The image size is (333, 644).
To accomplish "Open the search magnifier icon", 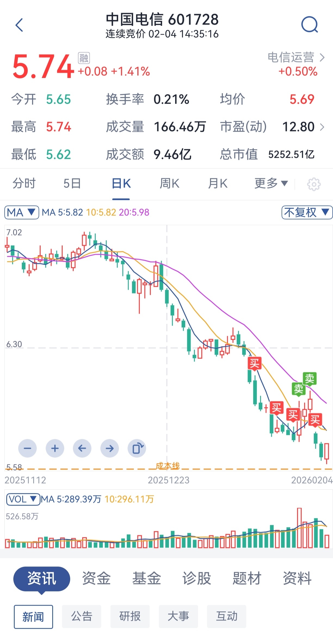I will (310, 25).
